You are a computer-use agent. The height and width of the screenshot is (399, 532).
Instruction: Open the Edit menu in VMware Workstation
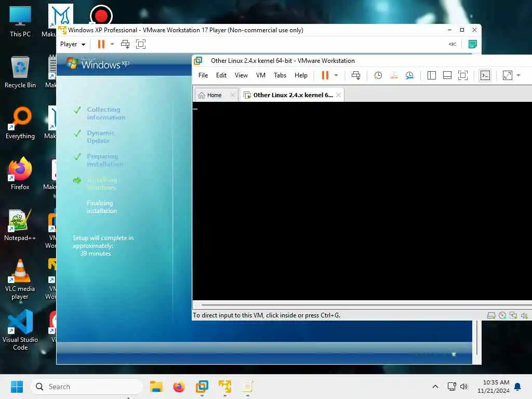click(221, 75)
